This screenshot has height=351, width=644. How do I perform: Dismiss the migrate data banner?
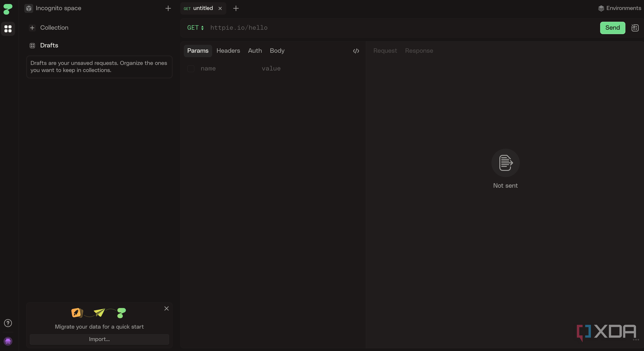(167, 308)
